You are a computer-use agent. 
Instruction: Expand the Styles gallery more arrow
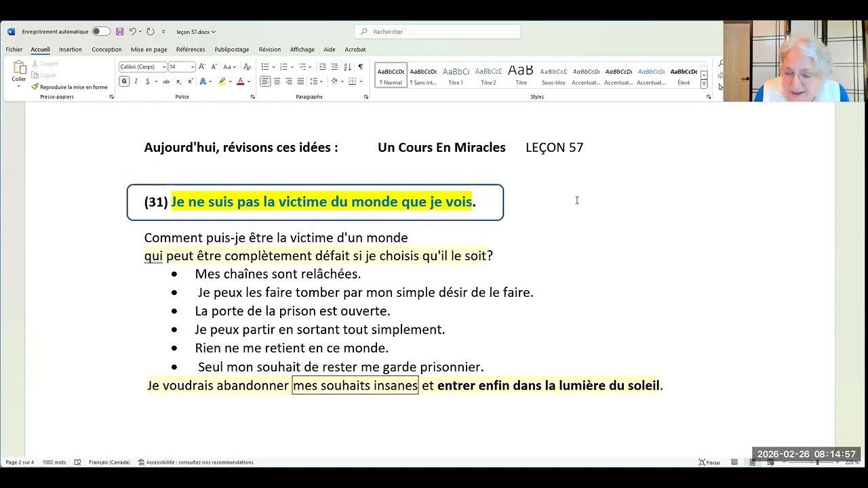(x=704, y=84)
